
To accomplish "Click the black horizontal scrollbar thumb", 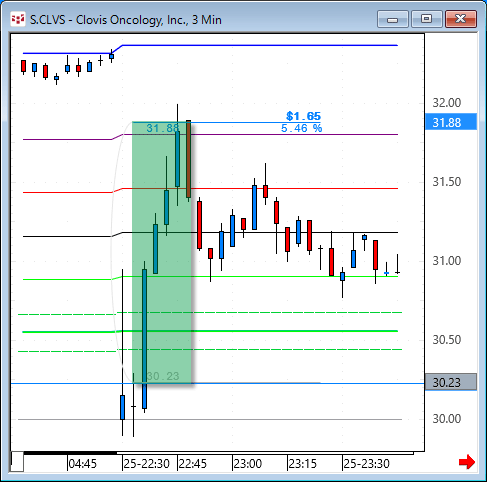I will (70, 453).
